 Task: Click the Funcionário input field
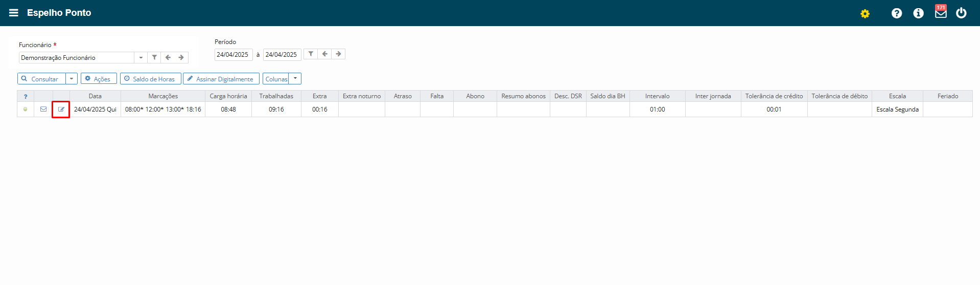(x=77, y=57)
